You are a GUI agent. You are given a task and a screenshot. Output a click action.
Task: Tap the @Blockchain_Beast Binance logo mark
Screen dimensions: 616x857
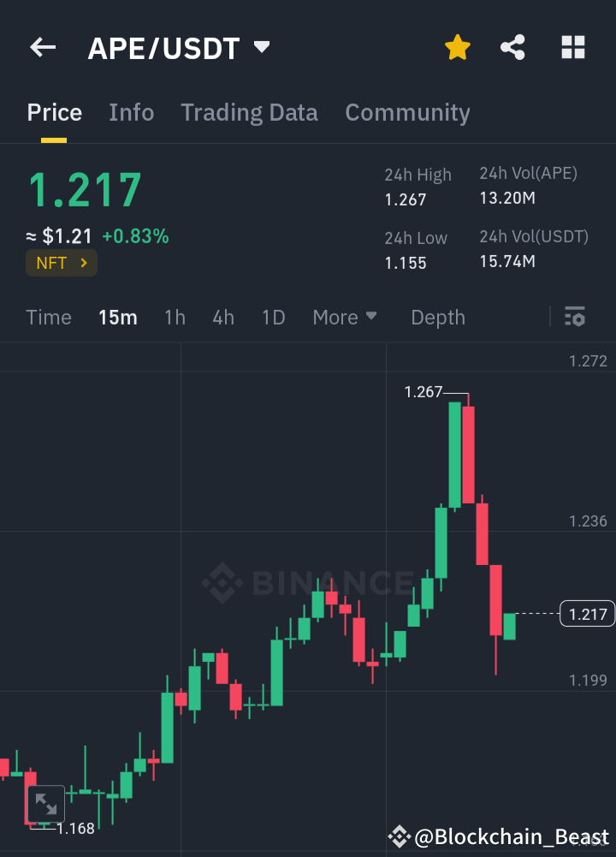coord(399,836)
